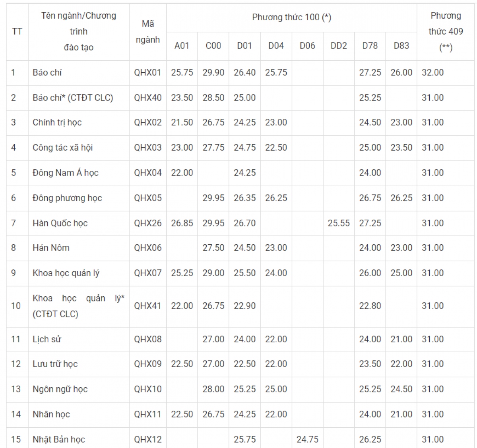
Task: Click the 32.00 score for Báo chí
Action: tap(432, 73)
